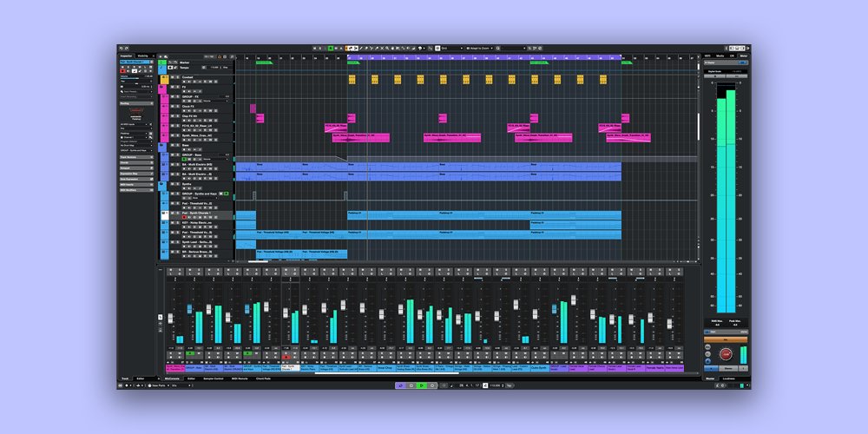Open the Grid snap type dropdown
The width and height of the screenshot is (868, 434).
click(x=453, y=48)
